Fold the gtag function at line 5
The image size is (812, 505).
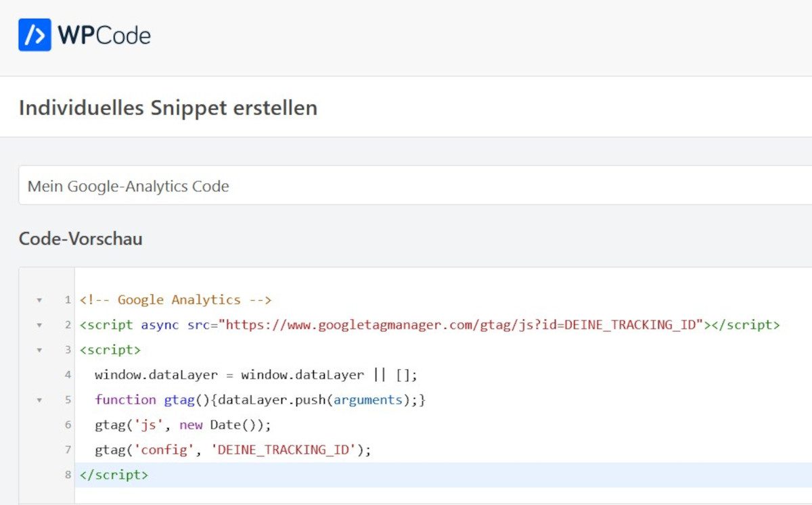click(39, 400)
